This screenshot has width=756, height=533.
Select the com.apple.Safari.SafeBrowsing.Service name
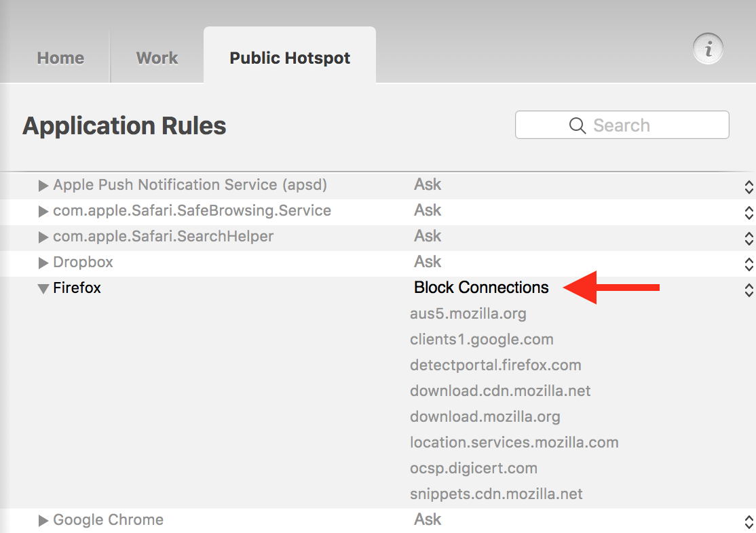coord(192,211)
